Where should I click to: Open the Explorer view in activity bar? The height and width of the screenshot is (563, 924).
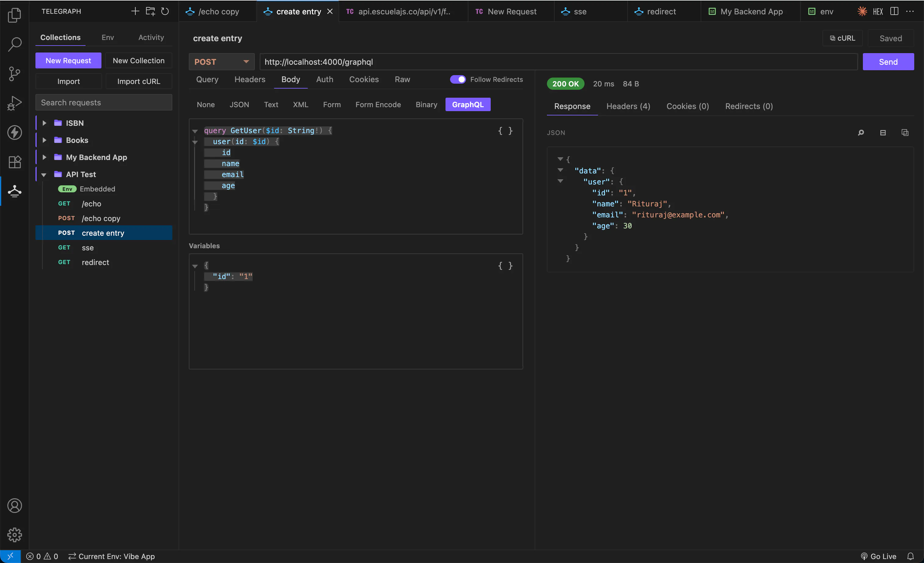pos(14,15)
